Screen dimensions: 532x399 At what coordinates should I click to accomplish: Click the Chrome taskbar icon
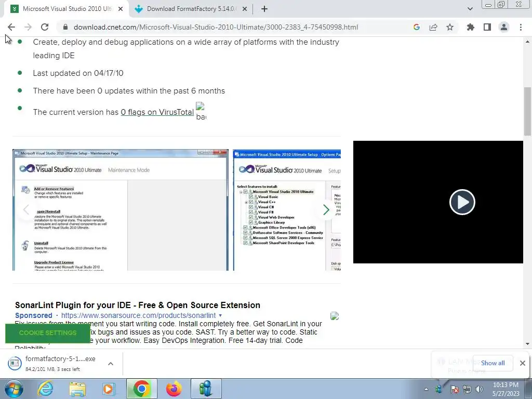pyautogui.click(x=141, y=389)
